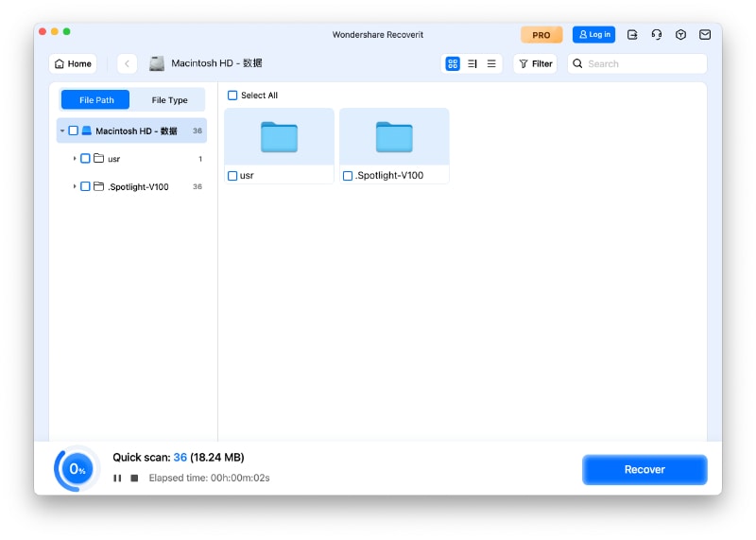Click the Macintosh HD drive icon in toolbar
The height and width of the screenshot is (540, 756).
157,63
